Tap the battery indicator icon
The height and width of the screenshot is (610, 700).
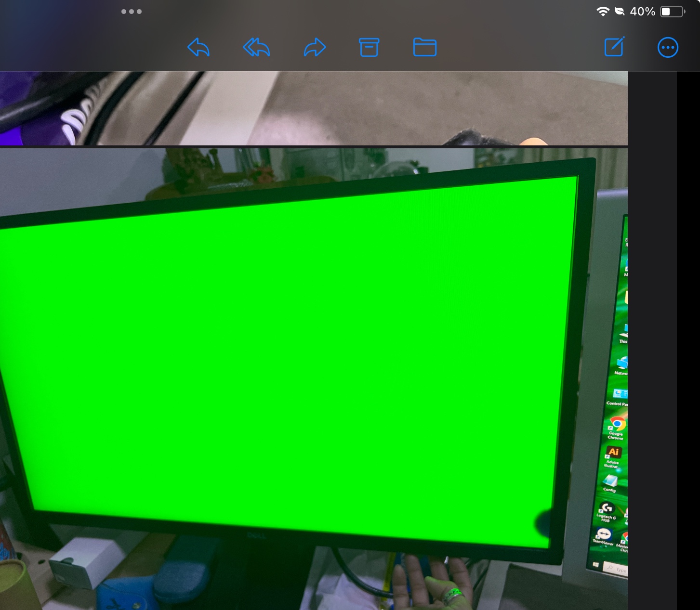(x=673, y=12)
